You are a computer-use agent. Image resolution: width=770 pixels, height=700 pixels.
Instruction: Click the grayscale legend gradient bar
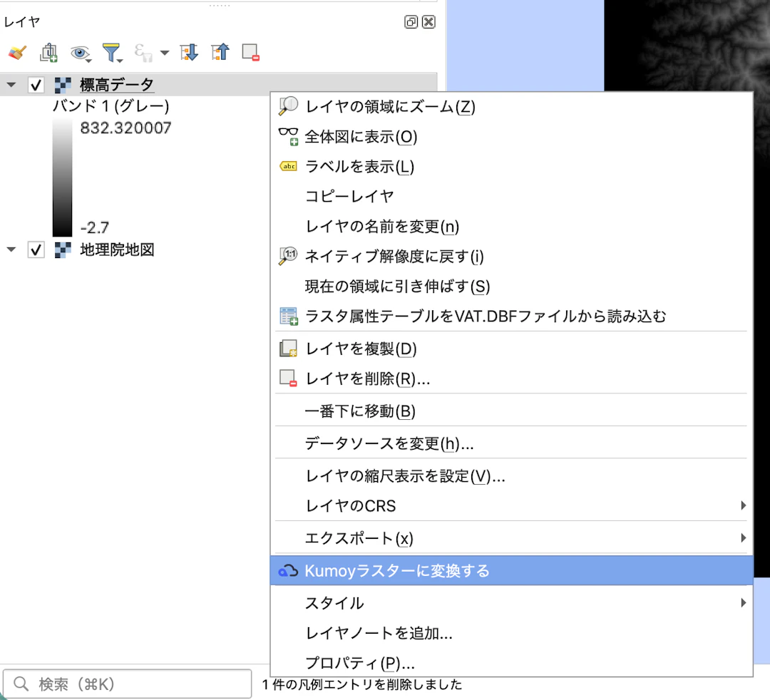pos(62,177)
